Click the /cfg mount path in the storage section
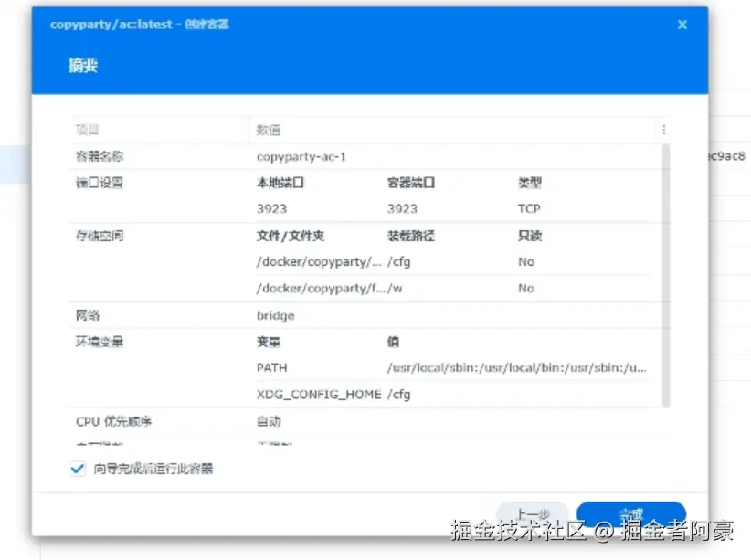Image resolution: width=751 pixels, height=560 pixels. (x=398, y=261)
